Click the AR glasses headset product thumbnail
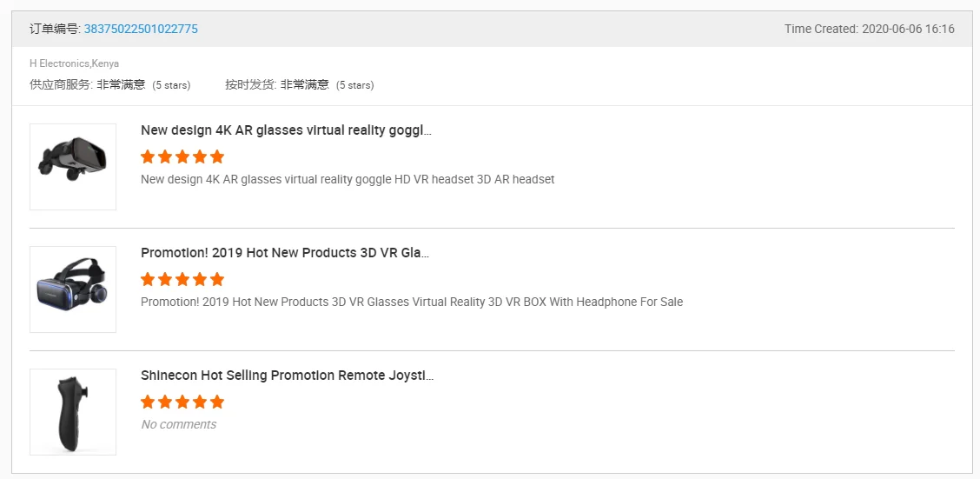The image size is (980, 479). click(x=73, y=166)
